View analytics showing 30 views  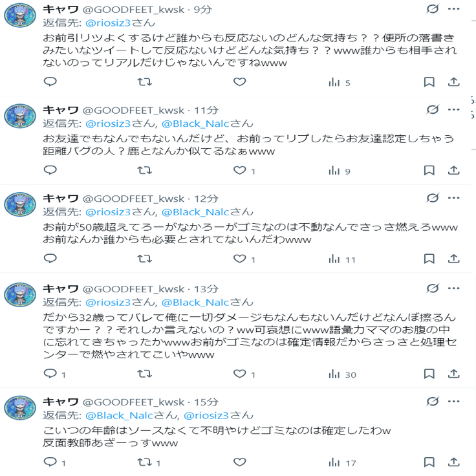pos(341,374)
